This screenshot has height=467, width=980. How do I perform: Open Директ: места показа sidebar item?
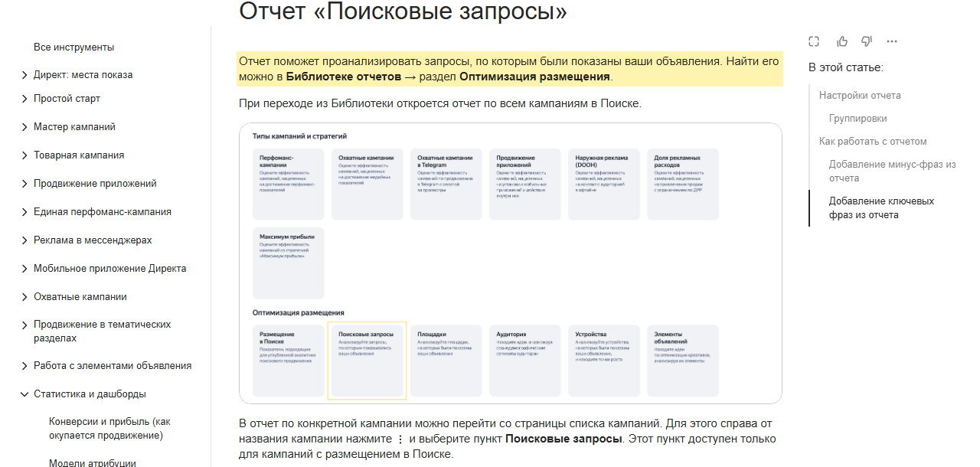pos(83,75)
